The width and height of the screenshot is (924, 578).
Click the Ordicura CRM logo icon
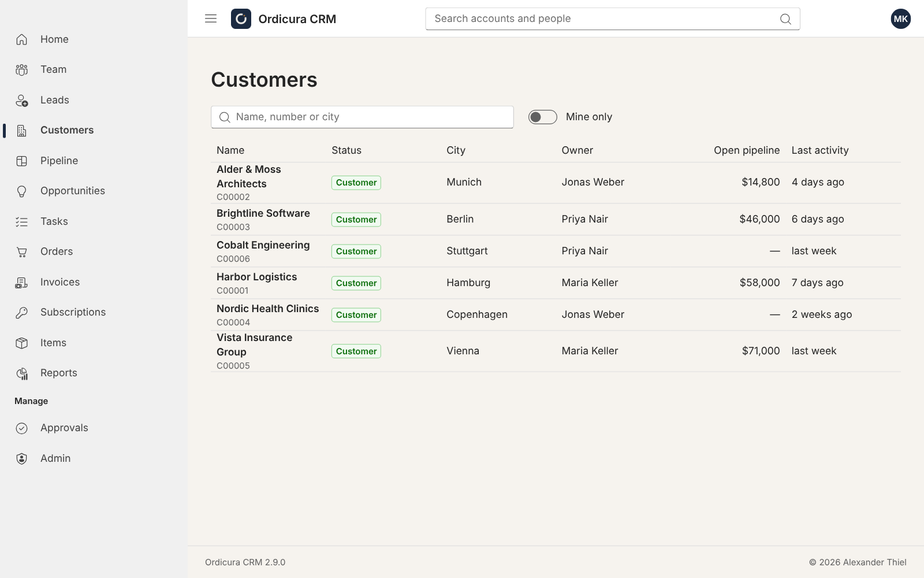tap(241, 18)
